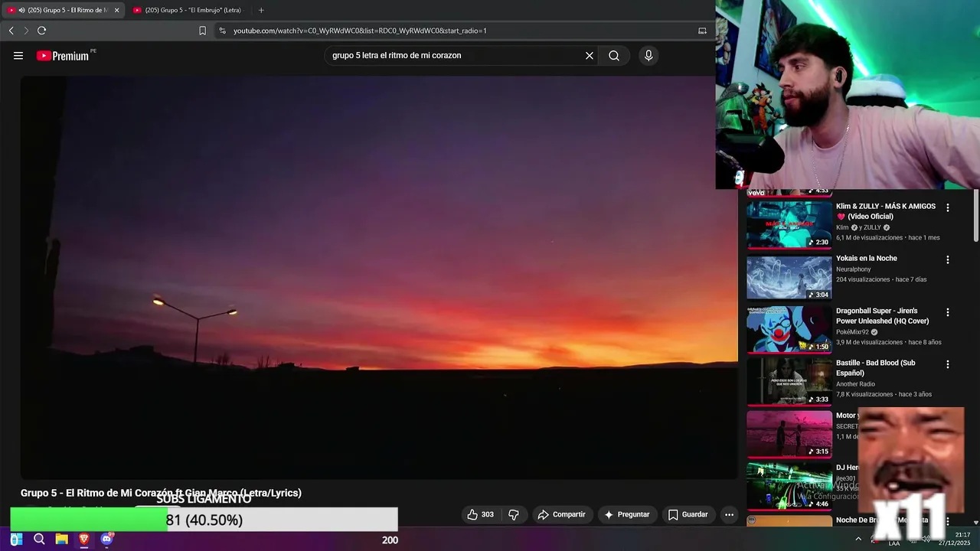The image size is (980, 551).
Task: Click channel name 'Neuralphony'
Action: coord(854,269)
